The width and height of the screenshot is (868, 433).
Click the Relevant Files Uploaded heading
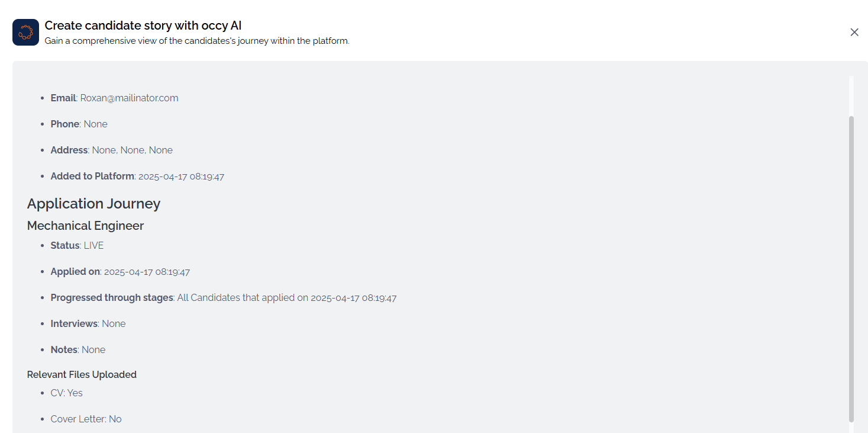pyautogui.click(x=82, y=374)
